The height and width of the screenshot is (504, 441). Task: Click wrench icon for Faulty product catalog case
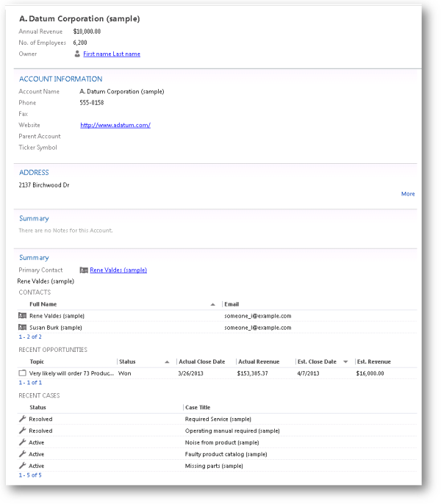22,454
